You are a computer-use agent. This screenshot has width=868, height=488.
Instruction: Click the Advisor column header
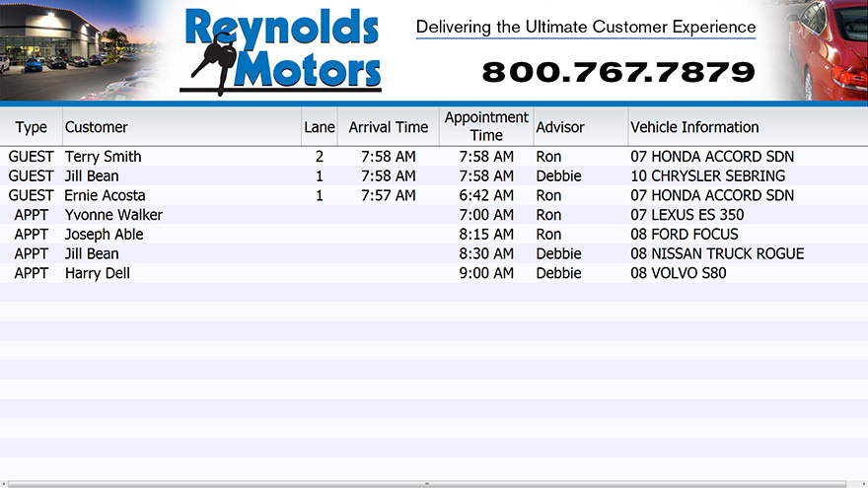tap(581, 127)
